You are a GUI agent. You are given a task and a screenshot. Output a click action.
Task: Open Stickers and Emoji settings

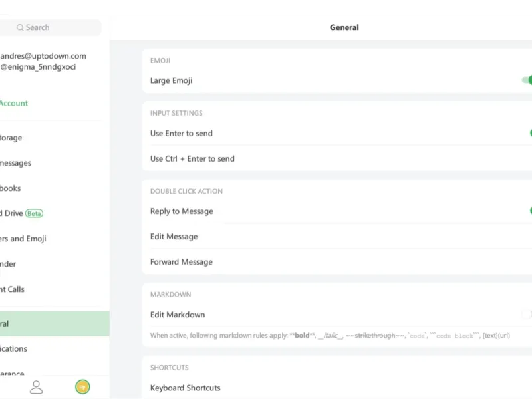(x=55, y=239)
